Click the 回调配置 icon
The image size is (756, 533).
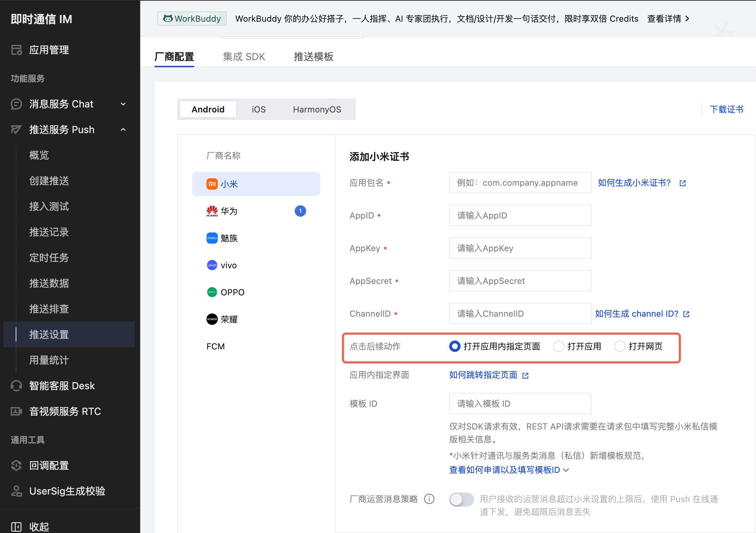tap(16, 465)
